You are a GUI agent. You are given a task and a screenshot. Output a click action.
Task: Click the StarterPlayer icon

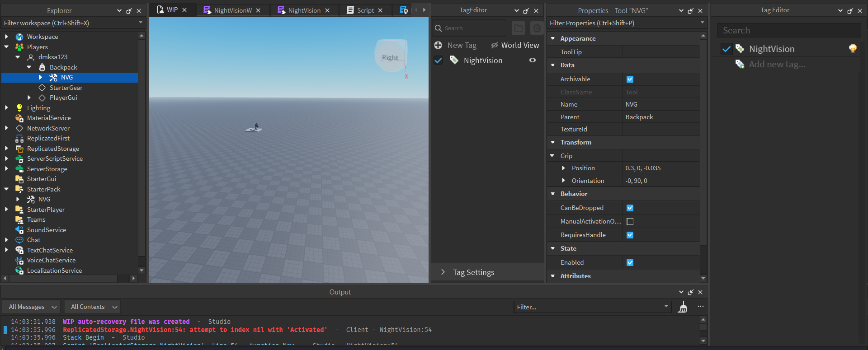(19, 210)
